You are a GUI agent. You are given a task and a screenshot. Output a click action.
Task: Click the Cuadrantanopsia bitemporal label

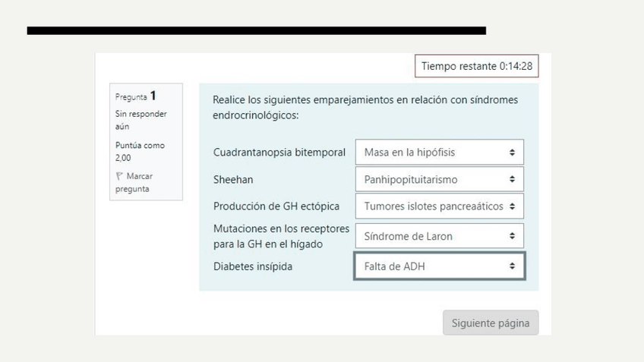(x=279, y=153)
